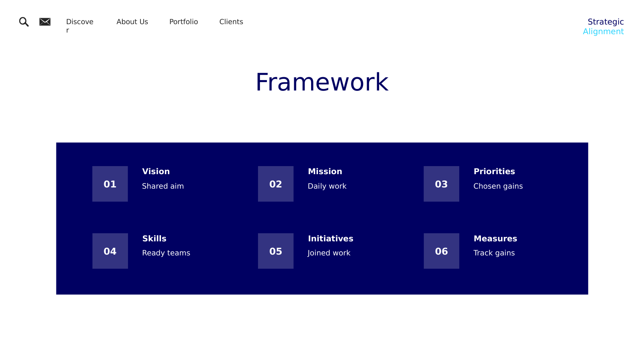Open the Discover menu item
The width and height of the screenshot is (644, 362).
point(80,26)
